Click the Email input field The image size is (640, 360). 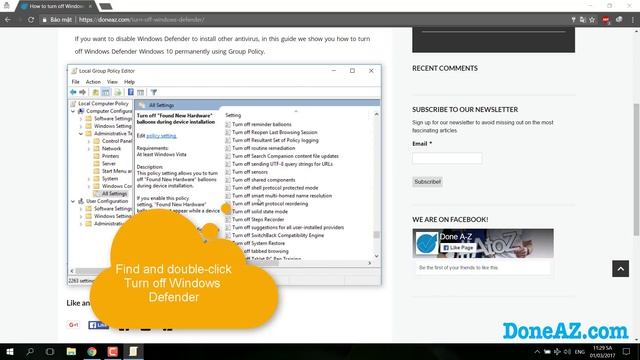point(447,158)
